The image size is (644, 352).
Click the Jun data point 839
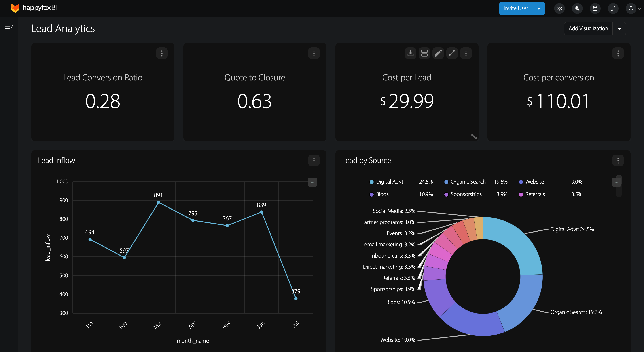(261, 212)
